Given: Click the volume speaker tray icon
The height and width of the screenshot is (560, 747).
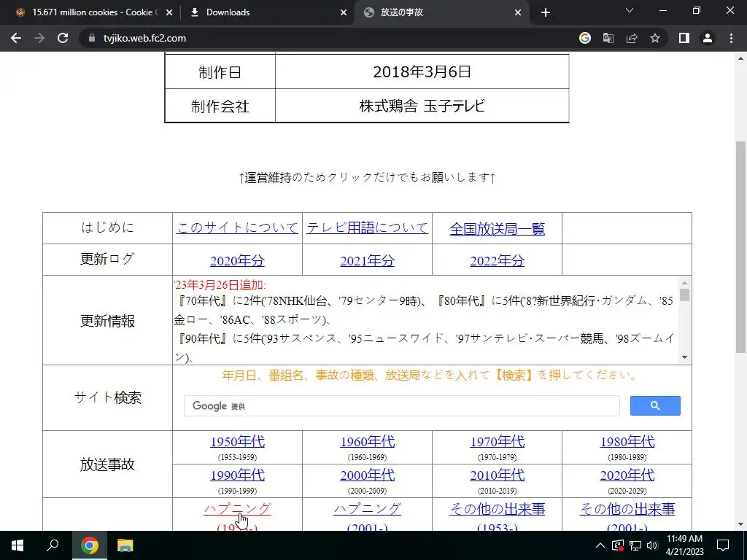Looking at the screenshot, I should point(652,545).
